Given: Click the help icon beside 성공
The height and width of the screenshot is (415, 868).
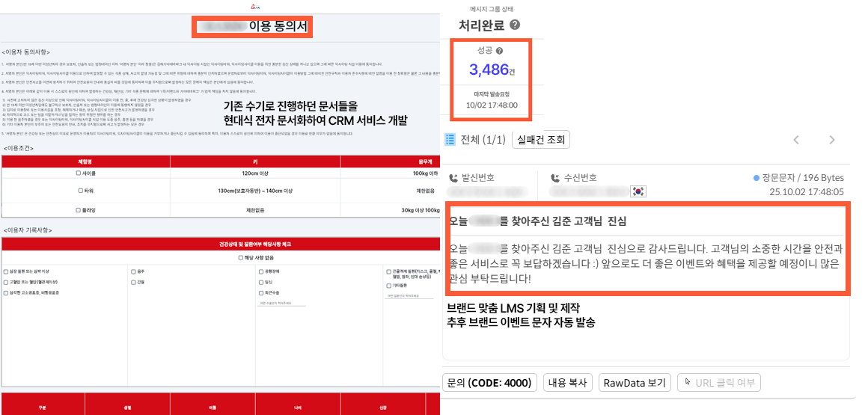Looking at the screenshot, I should pyautogui.click(x=499, y=51).
